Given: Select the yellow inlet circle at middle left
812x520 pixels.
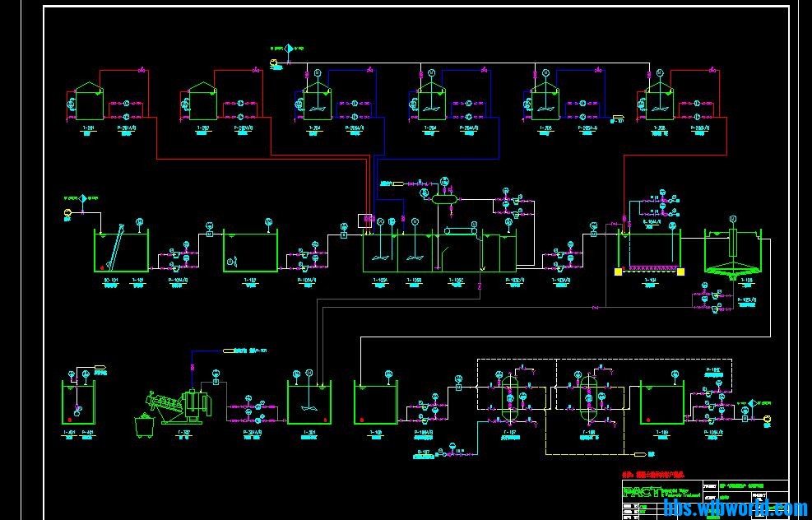Looking at the screenshot, I should (x=67, y=214).
